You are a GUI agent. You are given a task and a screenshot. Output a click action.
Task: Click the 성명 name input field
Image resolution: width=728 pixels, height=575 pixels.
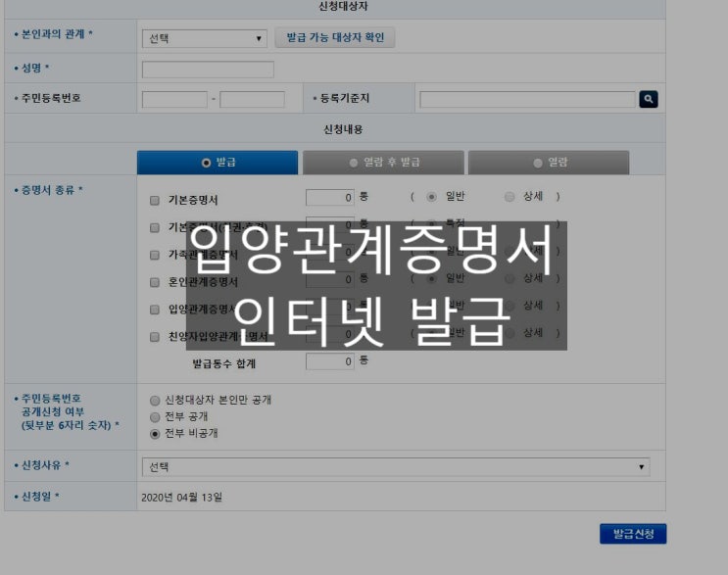(x=208, y=70)
